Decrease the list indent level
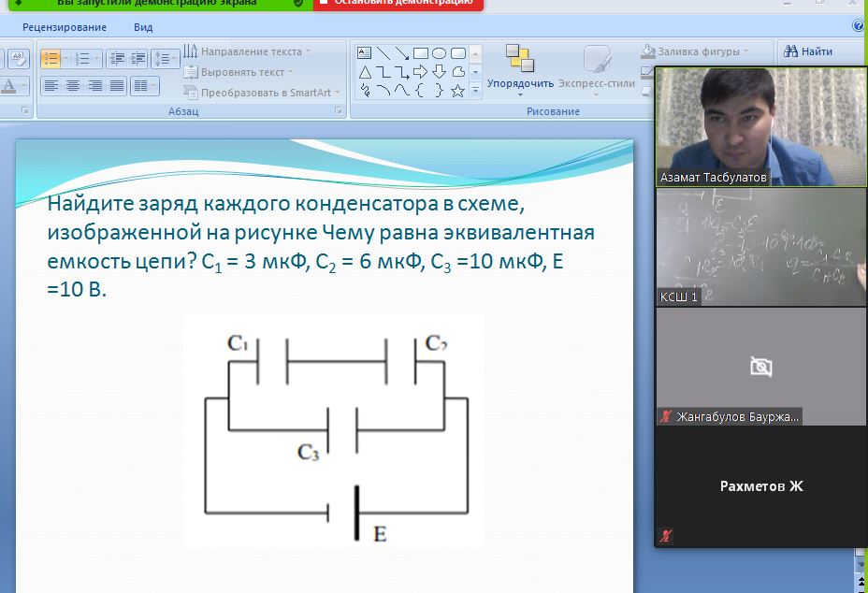This screenshot has width=868, height=593. click(x=116, y=58)
